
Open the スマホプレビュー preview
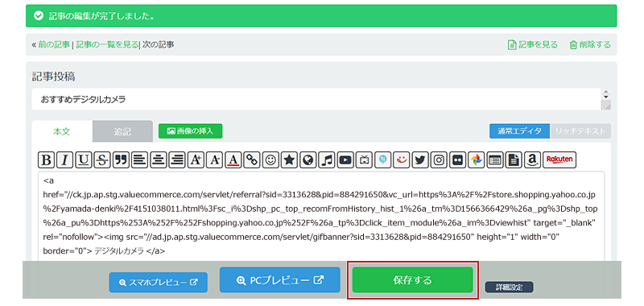pyautogui.click(x=158, y=283)
